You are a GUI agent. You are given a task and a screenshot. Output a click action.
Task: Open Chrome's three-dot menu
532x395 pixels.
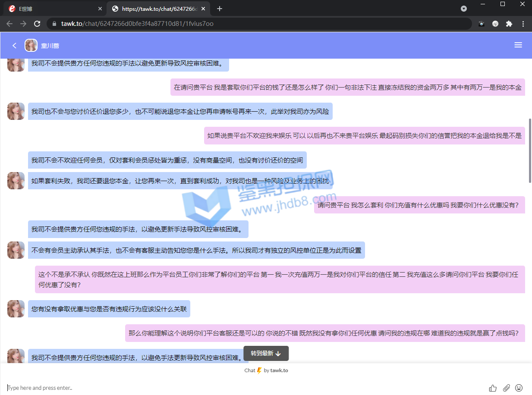click(523, 24)
